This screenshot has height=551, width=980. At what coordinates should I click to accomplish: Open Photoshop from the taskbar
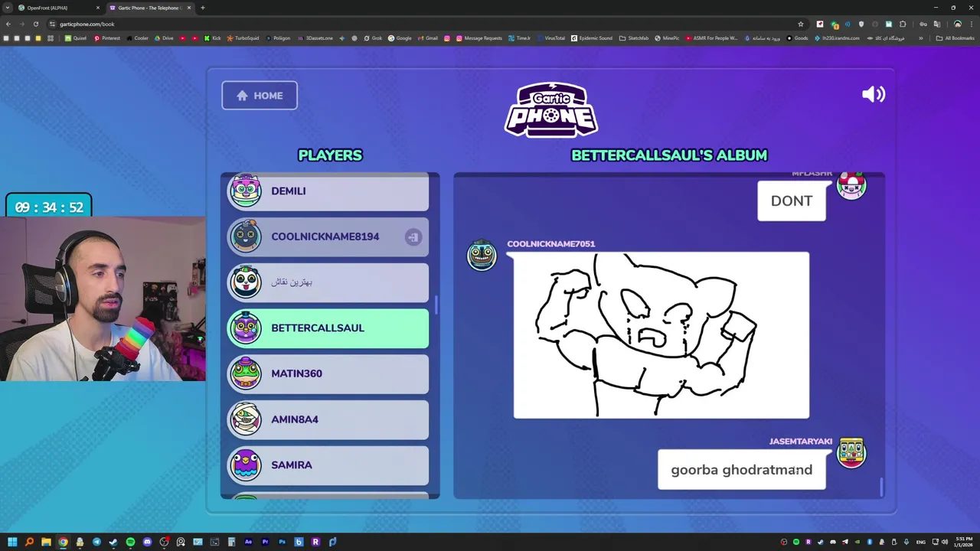(282, 542)
